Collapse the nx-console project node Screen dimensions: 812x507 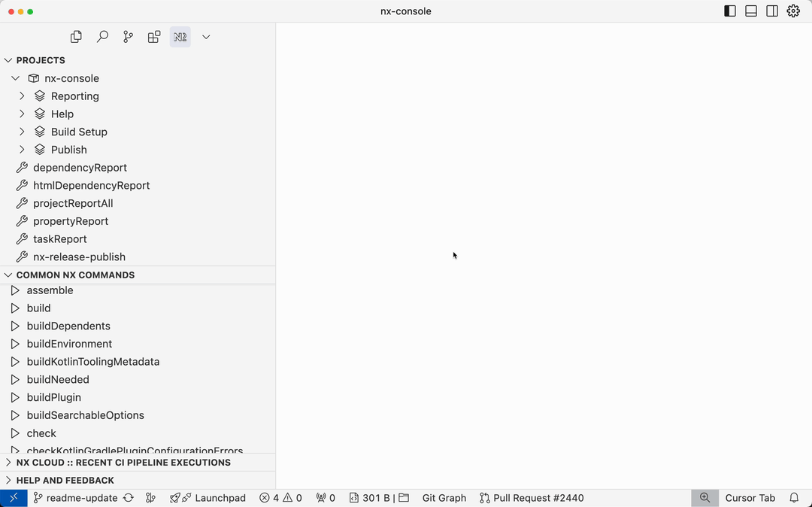click(x=16, y=78)
